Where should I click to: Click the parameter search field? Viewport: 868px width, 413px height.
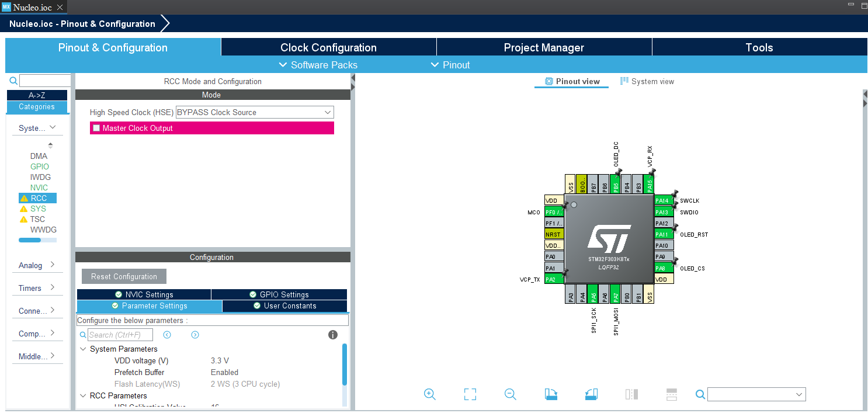coord(120,335)
